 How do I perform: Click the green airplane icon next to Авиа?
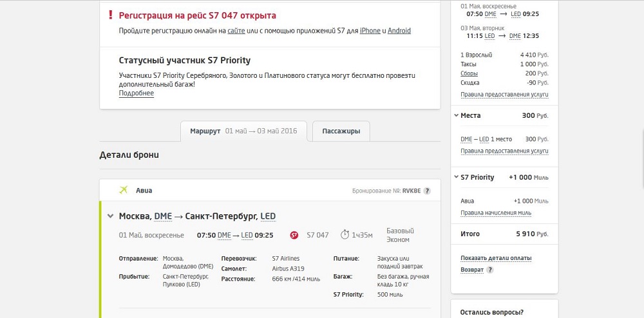click(x=123, y=190)
